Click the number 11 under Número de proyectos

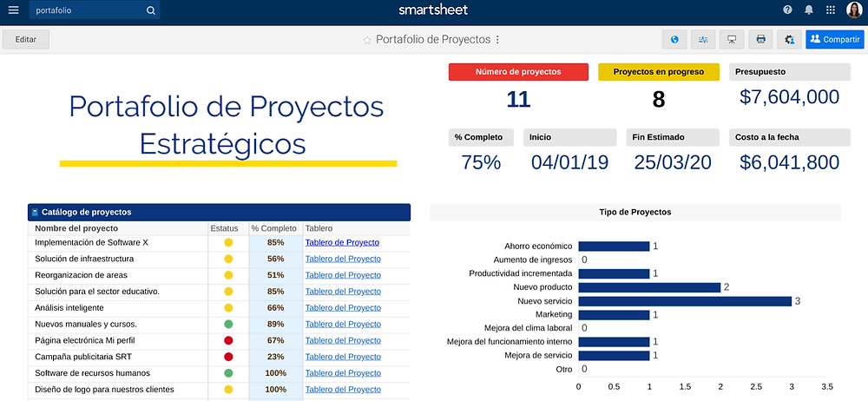[518, 99]
